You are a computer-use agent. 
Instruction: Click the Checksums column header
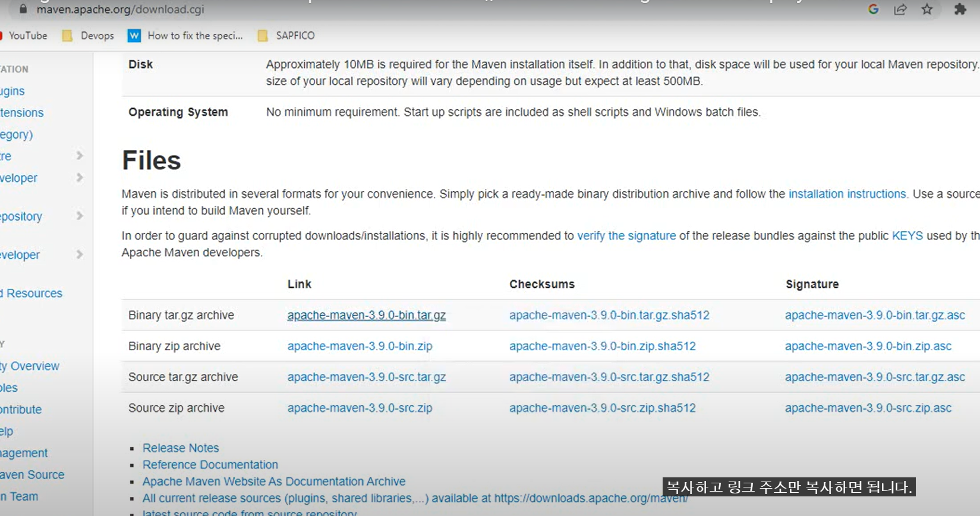coord(542,284)
